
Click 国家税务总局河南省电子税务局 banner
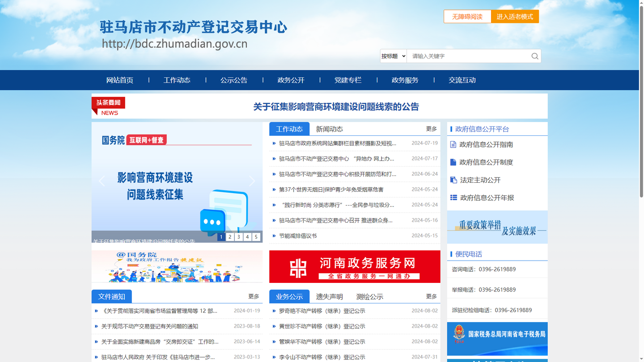tap(497, 339)
